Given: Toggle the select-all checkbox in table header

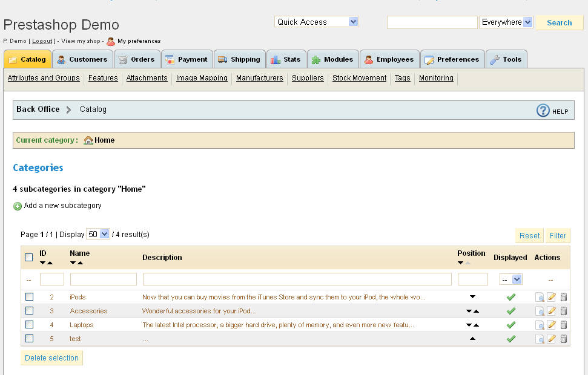Looking at the screenshot, I should (x=29, y=258).
